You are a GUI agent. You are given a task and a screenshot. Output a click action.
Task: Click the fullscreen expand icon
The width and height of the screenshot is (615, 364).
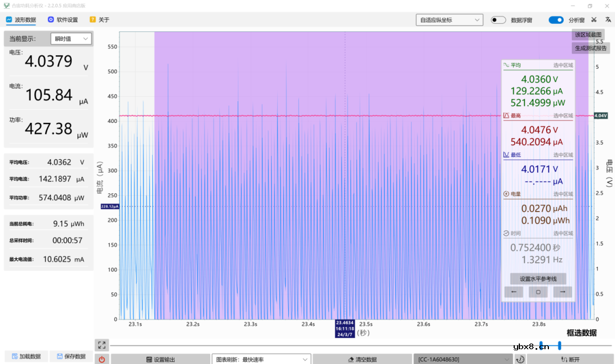[x=102, y=345]
